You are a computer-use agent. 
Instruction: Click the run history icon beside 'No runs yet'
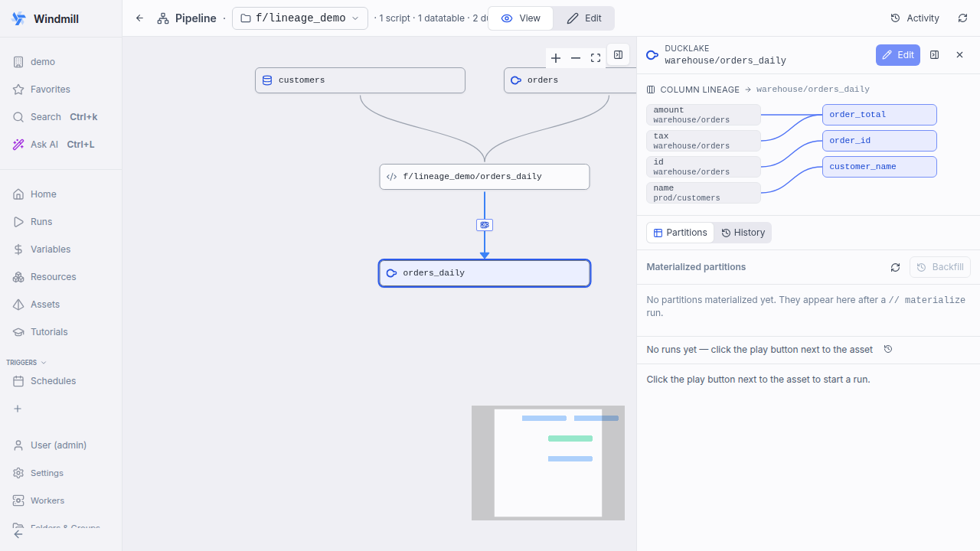pos(888,349)
